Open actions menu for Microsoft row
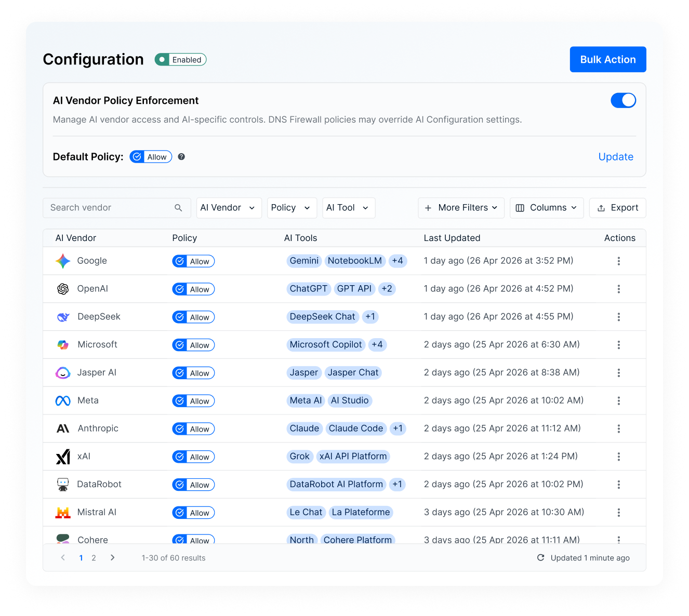Image resolution: width=689 pixels, height=616 pixels. click(618, 345)
